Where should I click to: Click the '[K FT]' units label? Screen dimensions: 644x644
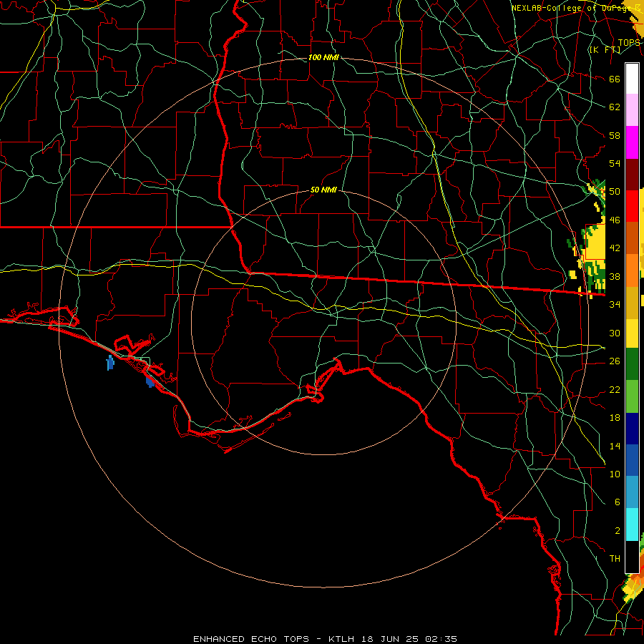[x=605, y=50]
